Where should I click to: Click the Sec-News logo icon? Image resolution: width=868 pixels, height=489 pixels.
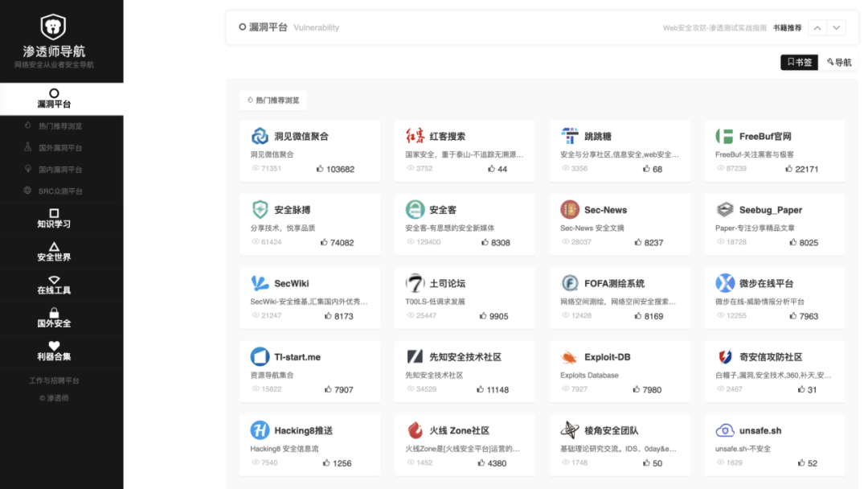(570, 209)
